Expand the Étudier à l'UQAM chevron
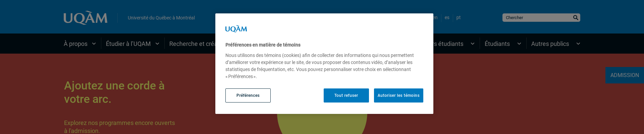Image resolution: width=644 pixels, height=134 pixels. coord(157,44)
